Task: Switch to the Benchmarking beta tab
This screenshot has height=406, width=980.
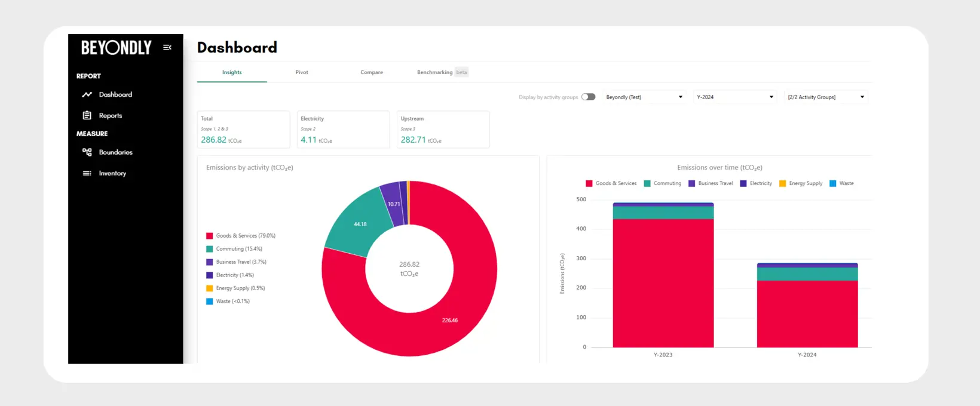Action: point(442,72)
